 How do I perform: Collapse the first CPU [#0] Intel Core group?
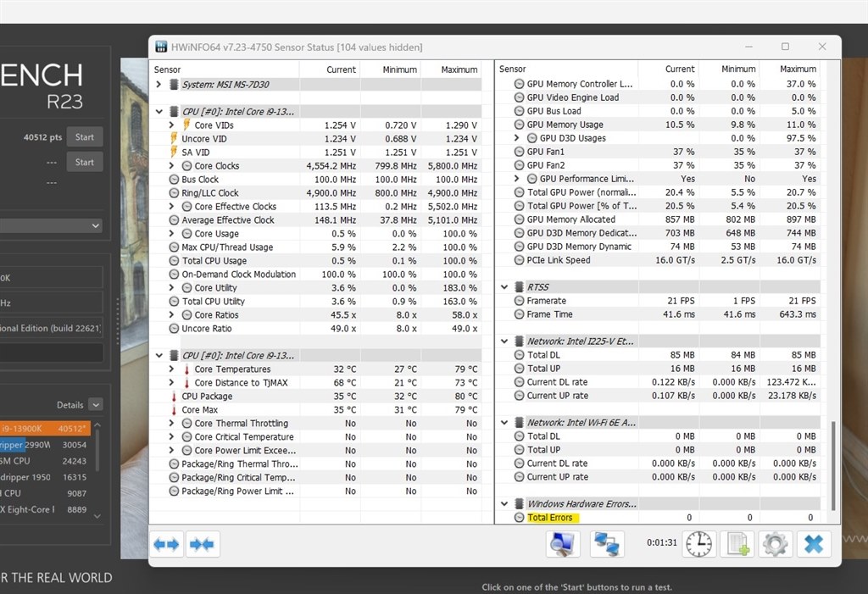(x=159, y=111)
